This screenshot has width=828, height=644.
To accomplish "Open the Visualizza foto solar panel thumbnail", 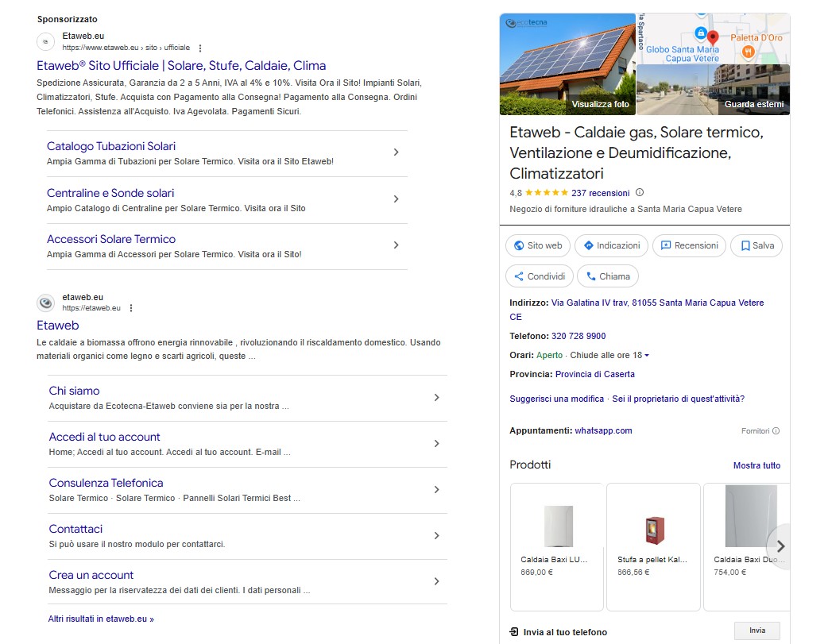I will pos(567,64).
